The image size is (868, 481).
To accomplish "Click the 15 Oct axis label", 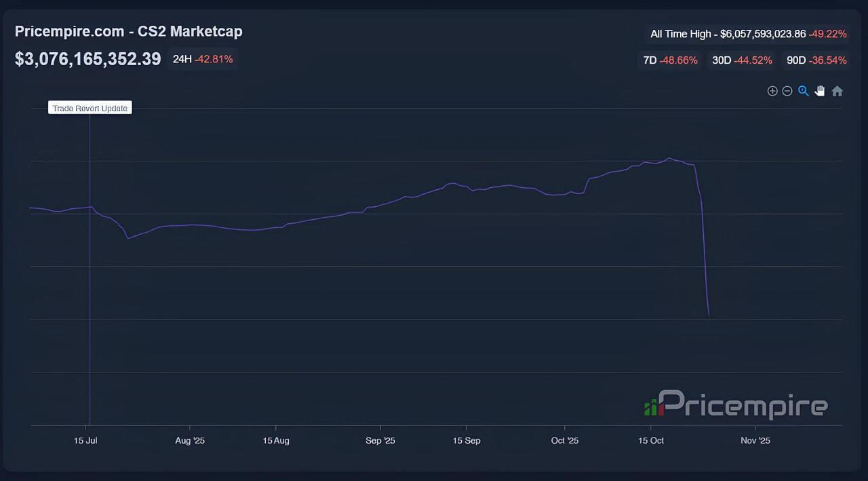I will click(651, 440).
